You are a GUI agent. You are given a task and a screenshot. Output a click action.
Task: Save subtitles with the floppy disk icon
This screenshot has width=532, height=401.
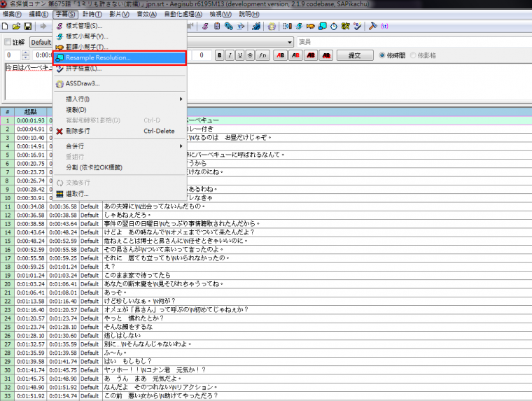click(27, 27)
